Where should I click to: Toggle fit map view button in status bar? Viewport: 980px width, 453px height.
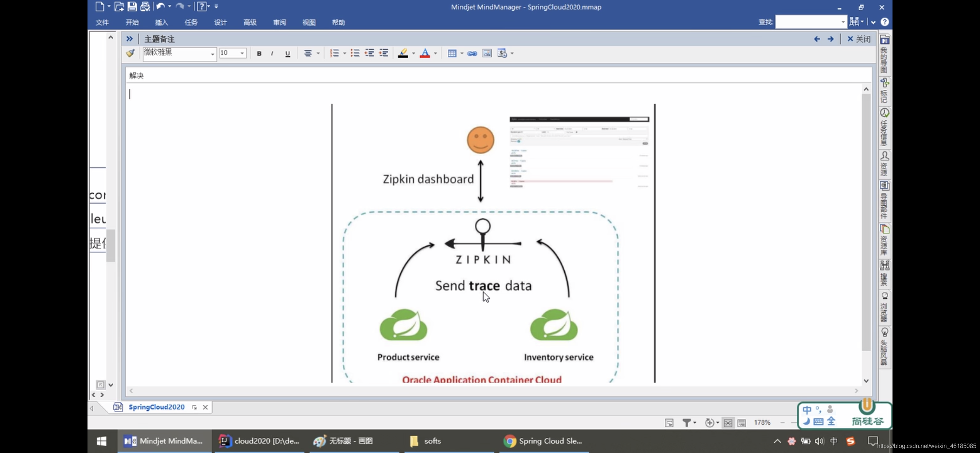728,423
